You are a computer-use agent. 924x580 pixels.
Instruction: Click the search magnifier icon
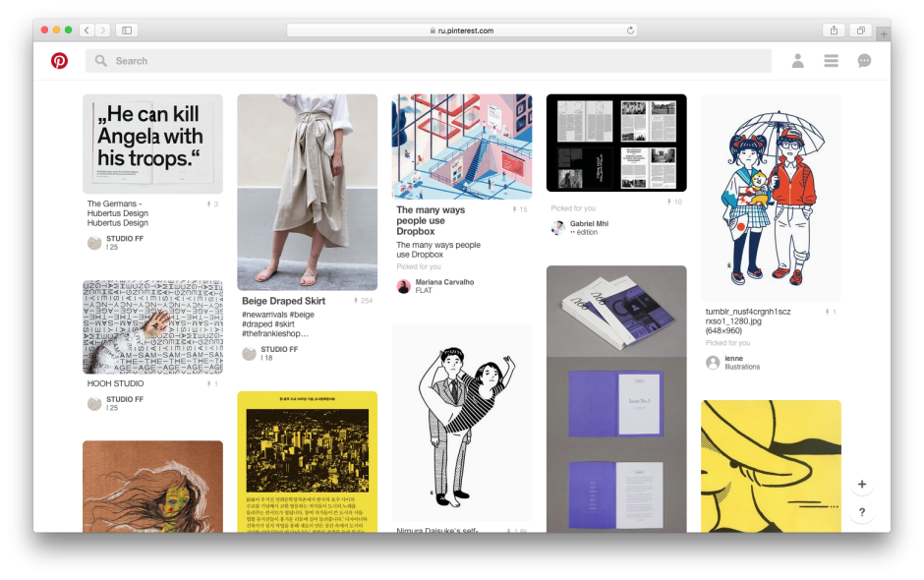pos(101,61)
